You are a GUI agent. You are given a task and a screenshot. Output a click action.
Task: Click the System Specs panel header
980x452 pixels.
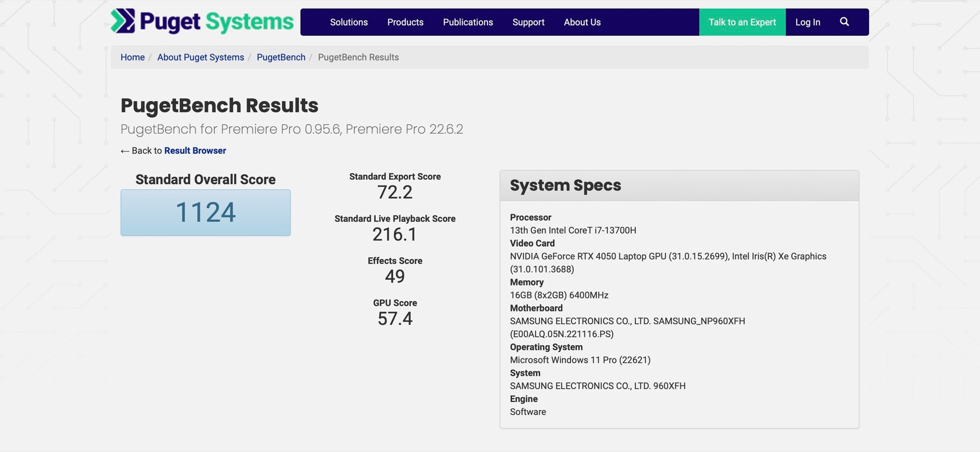click(x=679, y=185)
